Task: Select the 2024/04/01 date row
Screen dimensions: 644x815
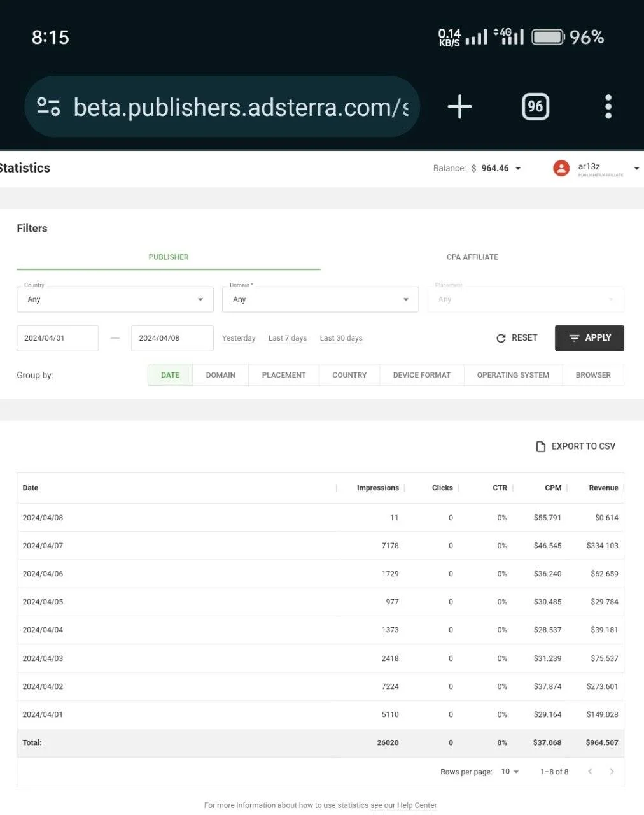Action: point(320,714)
